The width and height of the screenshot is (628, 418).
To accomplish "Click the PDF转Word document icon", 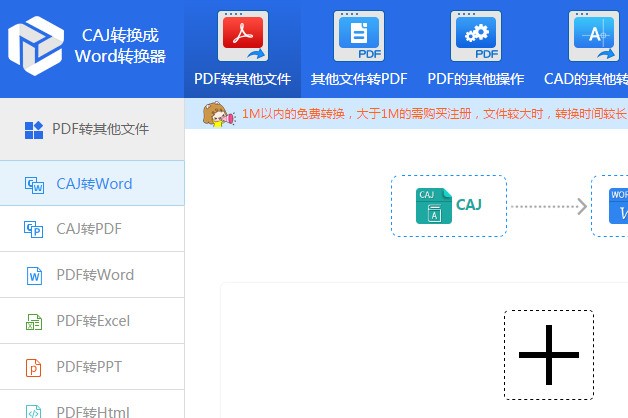I will (34, 276).
